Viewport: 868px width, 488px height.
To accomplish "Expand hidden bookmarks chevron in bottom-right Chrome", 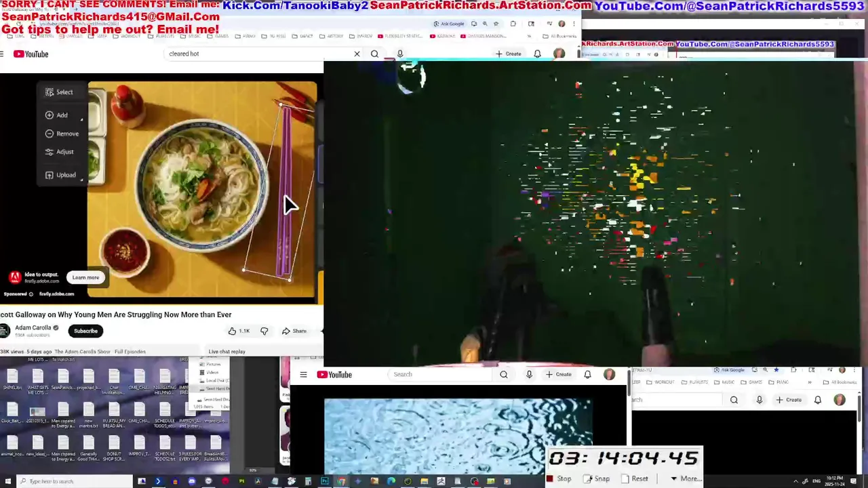I will click(809, 382).
